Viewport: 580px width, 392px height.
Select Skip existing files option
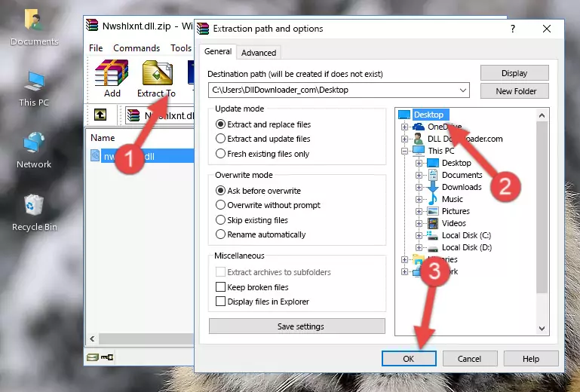[x=220, y=219]
